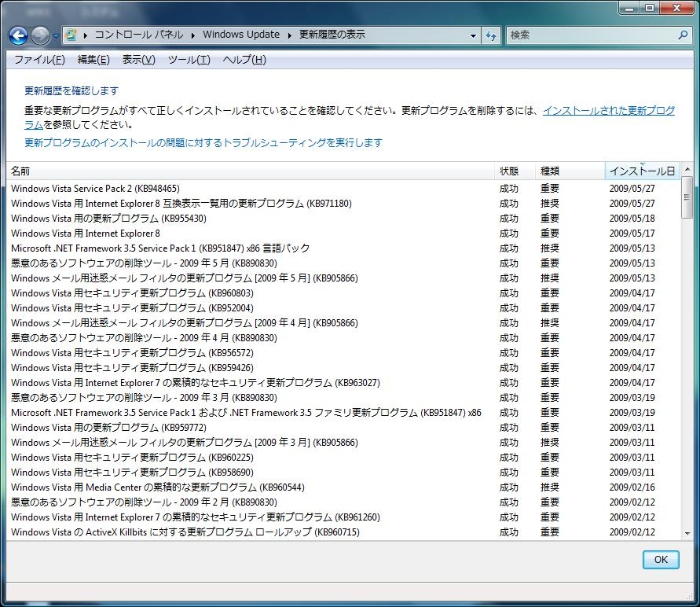This screenshot has height=607, width=700.
Task: Select Windows Vista 用の更新プログラム (KB955430) row
Action: [x=343, y=219]
